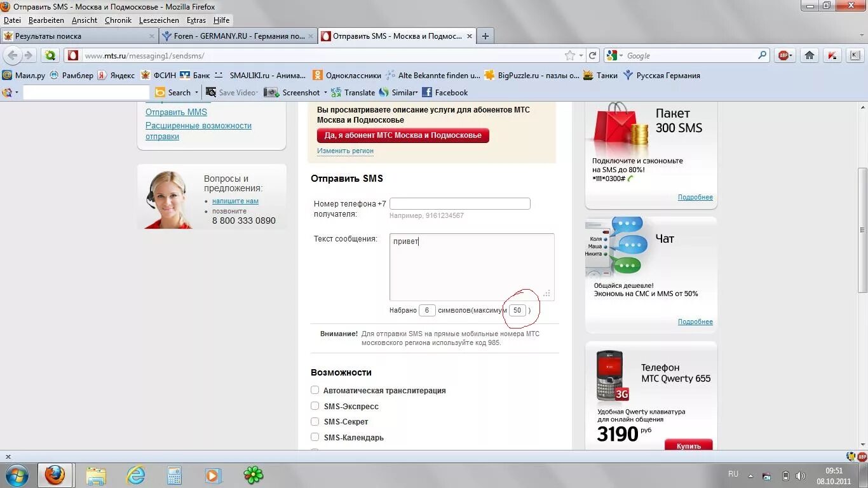This screenshot has width=868, height=488.
Task: Open the ФСИН bookmark
Action: coord(158,75)
